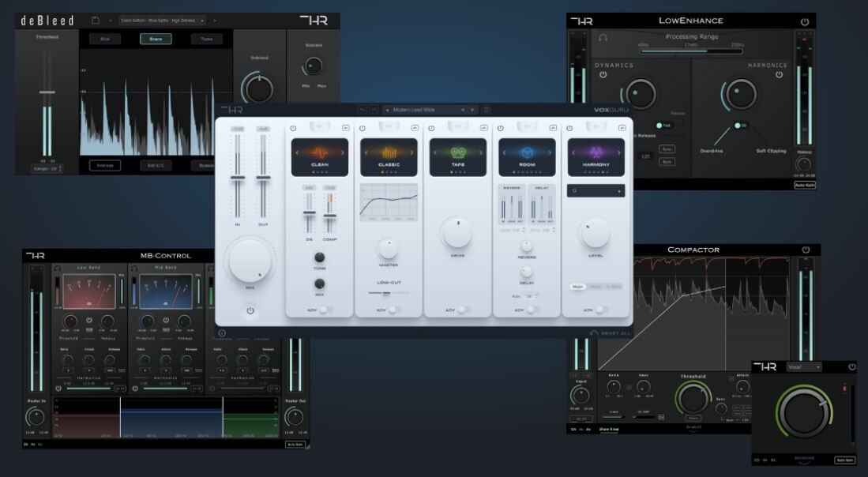Toggle ADV switch in Clean module
Viewport: 868px width, 477px height.
click(325, 310)
